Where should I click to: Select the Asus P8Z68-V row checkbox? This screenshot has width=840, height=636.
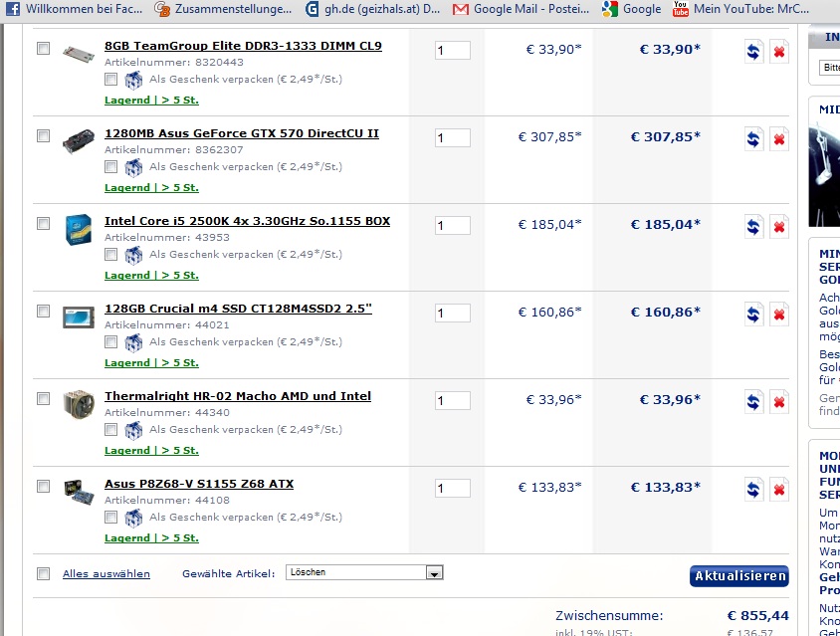(x=44, y=486)
